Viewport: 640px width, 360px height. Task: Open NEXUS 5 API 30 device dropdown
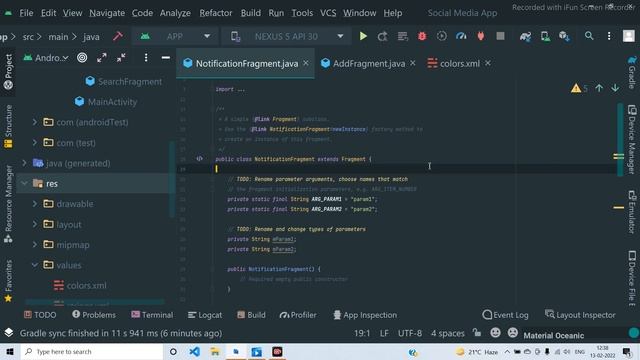tap(287, 36)
